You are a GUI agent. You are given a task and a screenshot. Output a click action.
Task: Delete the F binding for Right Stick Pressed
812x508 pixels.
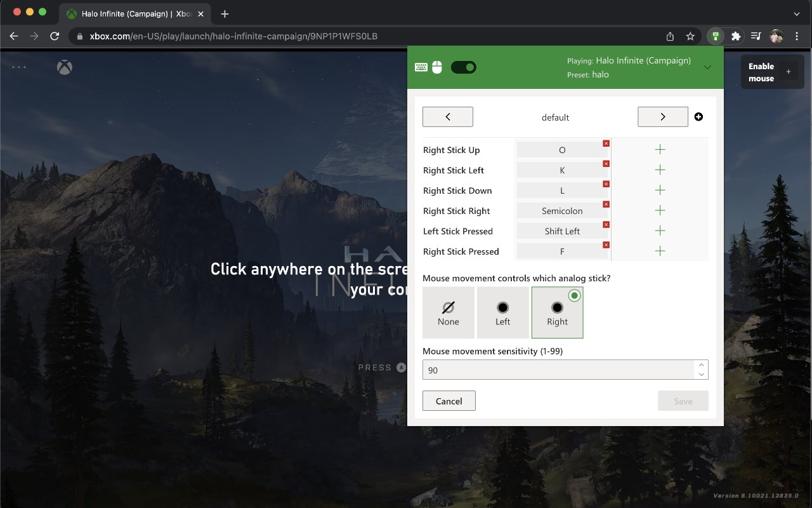point(606,245)
